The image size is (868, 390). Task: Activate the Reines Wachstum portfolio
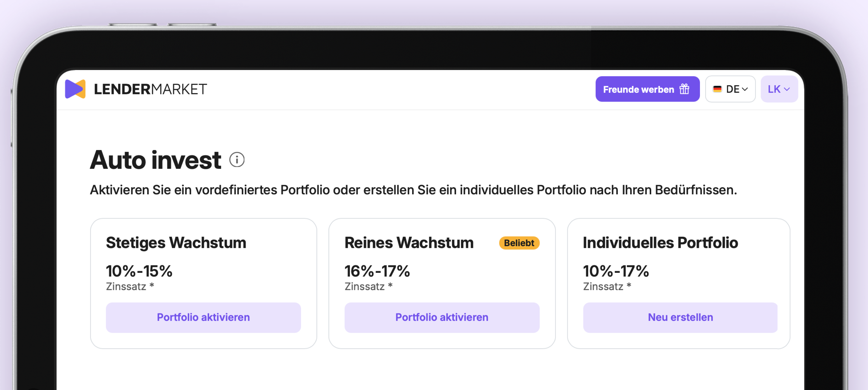pos(442,317)
